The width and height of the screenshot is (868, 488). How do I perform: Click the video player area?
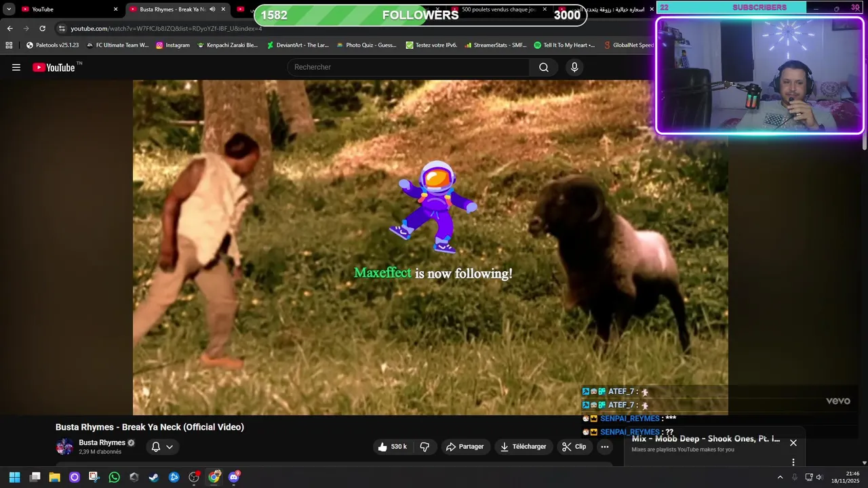[431, 247]
